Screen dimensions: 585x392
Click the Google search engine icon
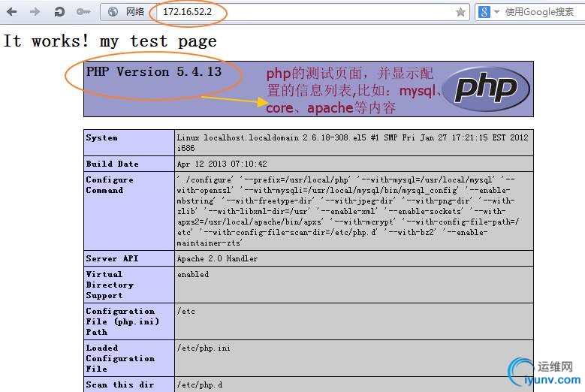[484, 12]
